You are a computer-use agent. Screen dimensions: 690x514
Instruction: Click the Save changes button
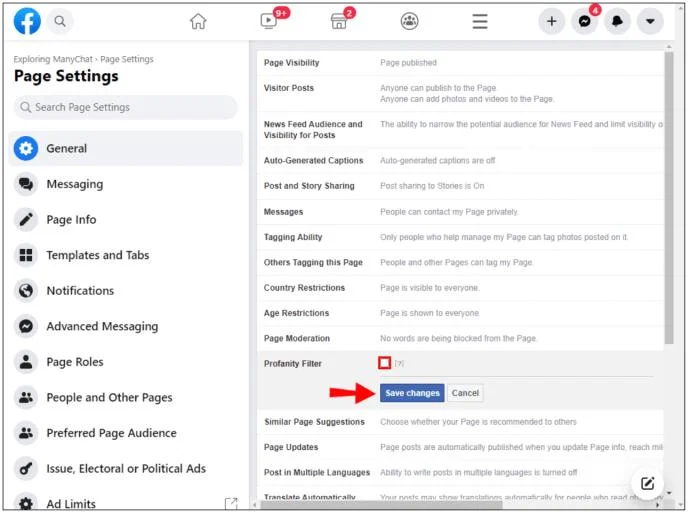coord(412,393)
